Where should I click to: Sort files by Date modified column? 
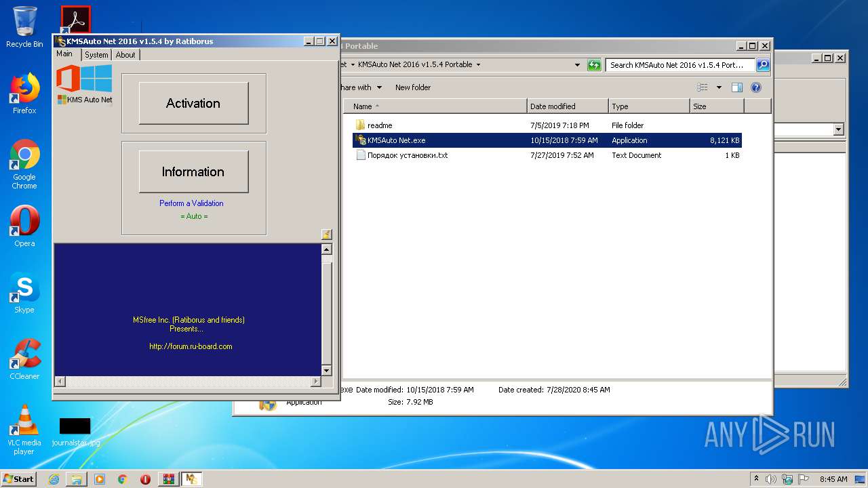pyautogui.click(x=568, y=106)
